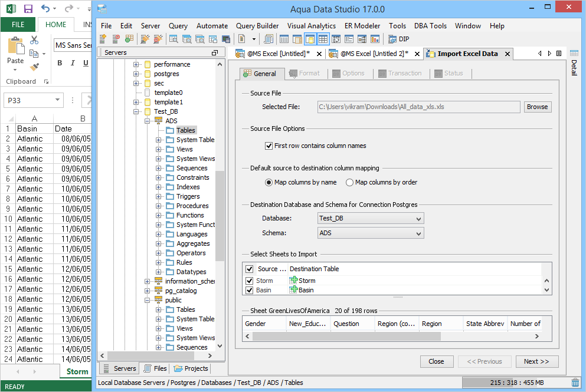Expand the pg_catalog schema node

tap(148, 291)
